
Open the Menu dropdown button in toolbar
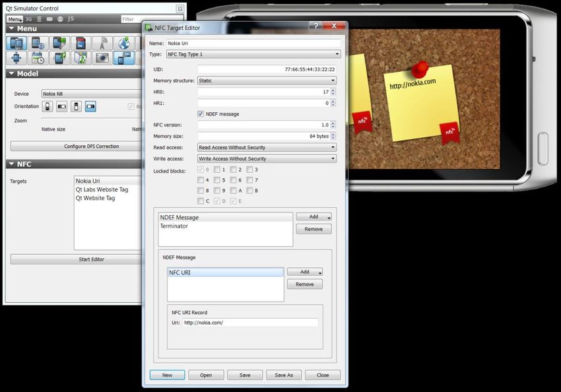point(15,19)
